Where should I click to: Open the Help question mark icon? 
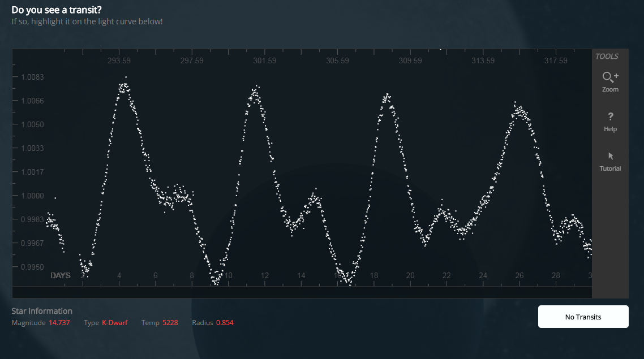610,117
